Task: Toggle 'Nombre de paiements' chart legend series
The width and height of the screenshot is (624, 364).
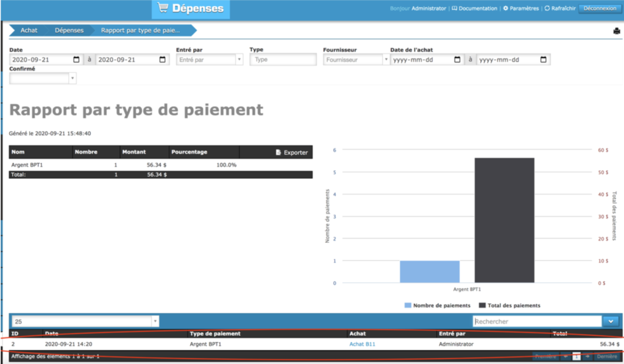Action: pyautogui.click(x=438, y=306)
